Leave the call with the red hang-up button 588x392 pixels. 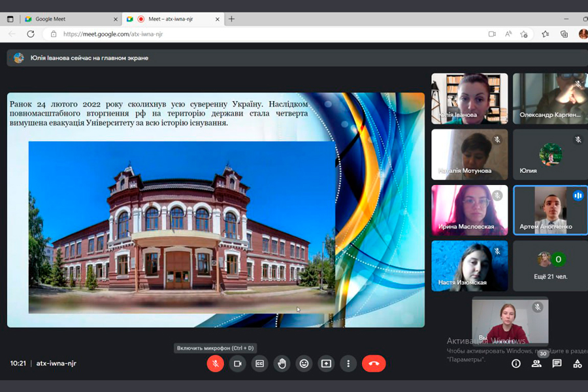click(x=374, y=363)
